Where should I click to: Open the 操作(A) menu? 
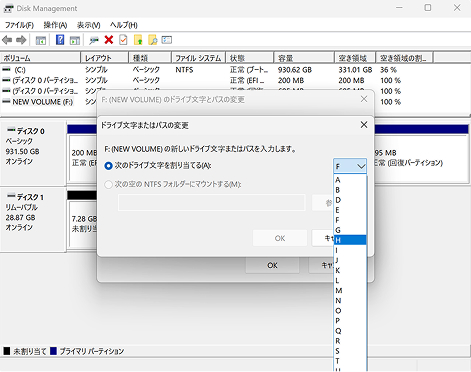(x=55, y=25)
